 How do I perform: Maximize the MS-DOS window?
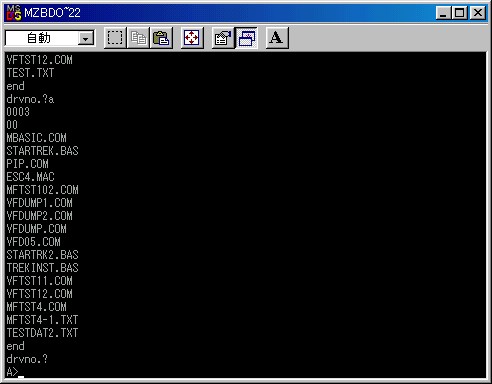459,13
